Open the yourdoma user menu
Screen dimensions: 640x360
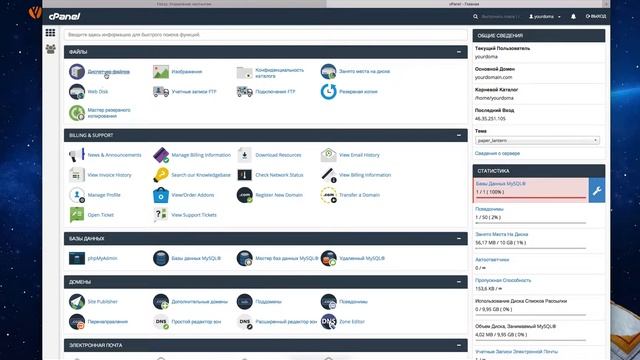[545, 17]
